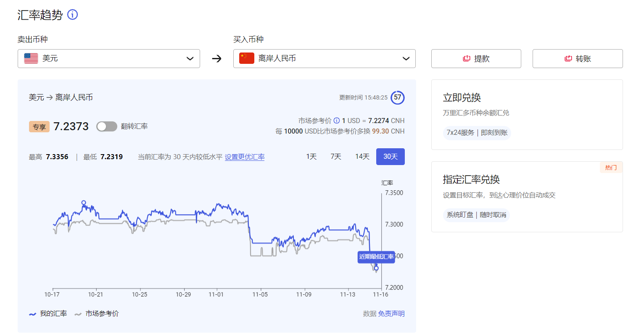Switch to the 1天 time range

click(x=311, y=156)
